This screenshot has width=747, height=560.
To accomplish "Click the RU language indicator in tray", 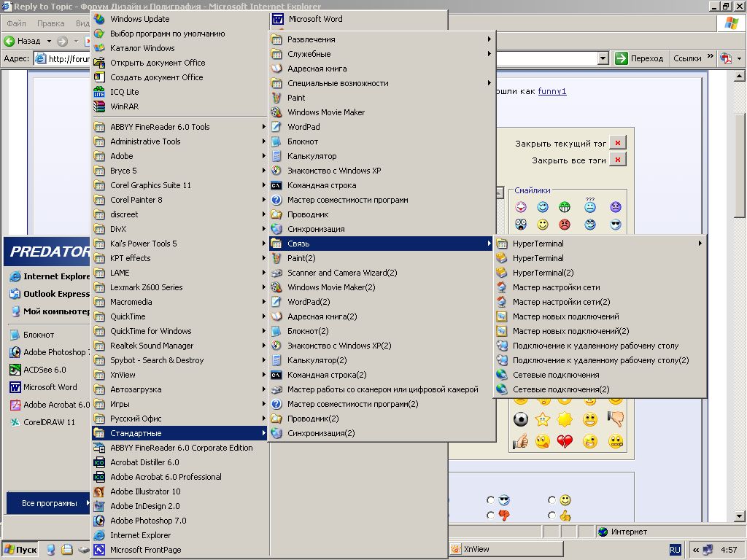I will tap(675, 550).
